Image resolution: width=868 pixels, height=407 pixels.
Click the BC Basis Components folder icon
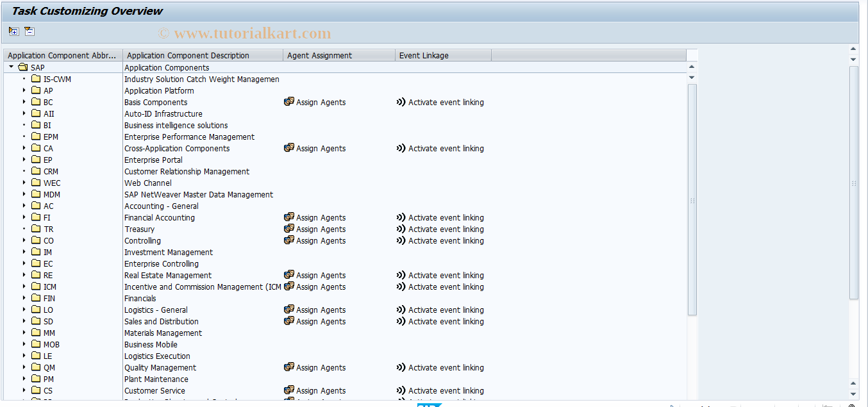tap(36, 102)
